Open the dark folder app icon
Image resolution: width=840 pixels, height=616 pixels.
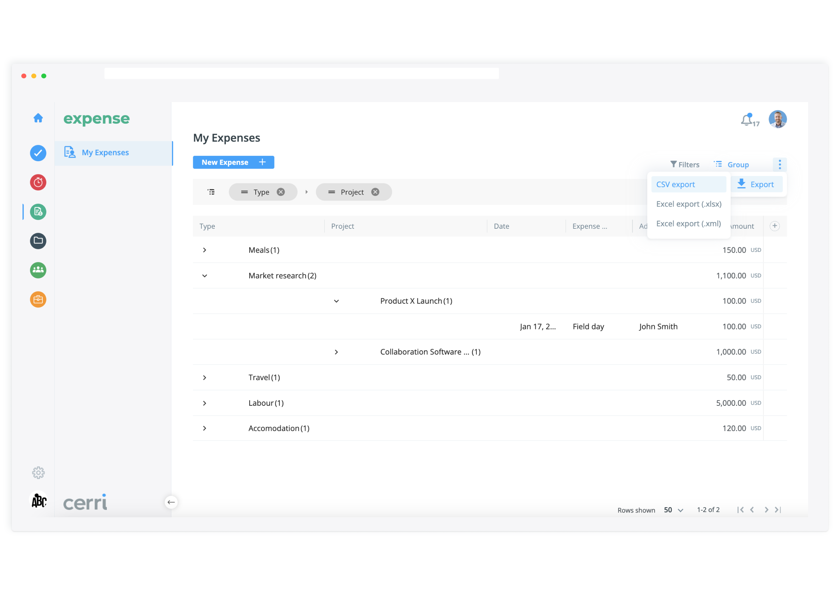point(38,241)
